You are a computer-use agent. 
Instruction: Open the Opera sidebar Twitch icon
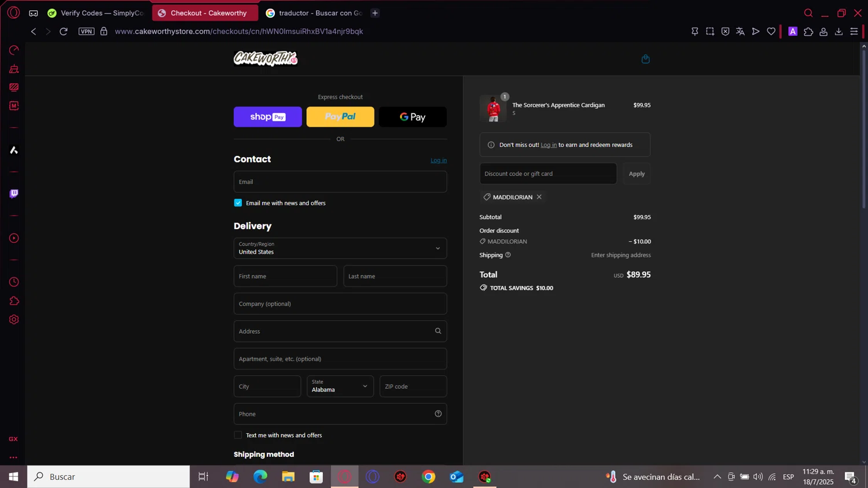point(14,194)
